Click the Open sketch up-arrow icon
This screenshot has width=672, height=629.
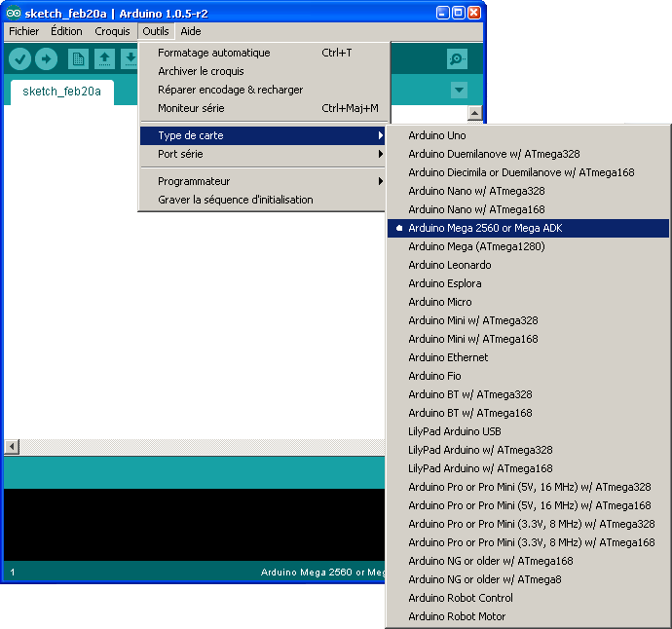click(x=104, y=58)
